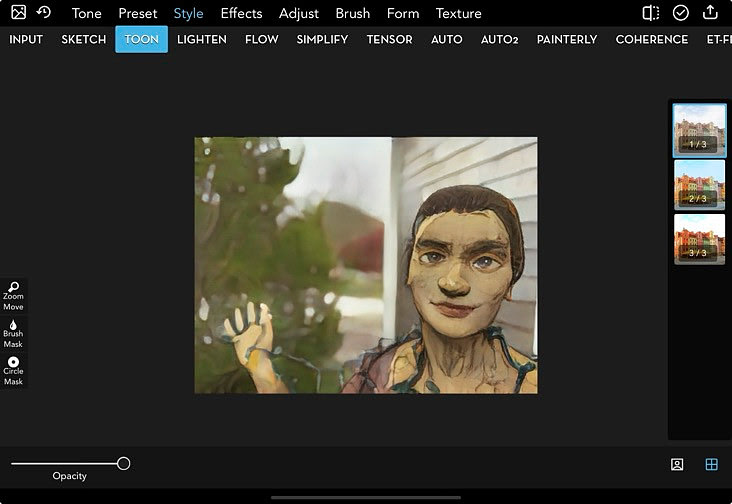
Task: Choose the PAINTERLY style tab
Action: pyautogui.click(x=567, y=39)
